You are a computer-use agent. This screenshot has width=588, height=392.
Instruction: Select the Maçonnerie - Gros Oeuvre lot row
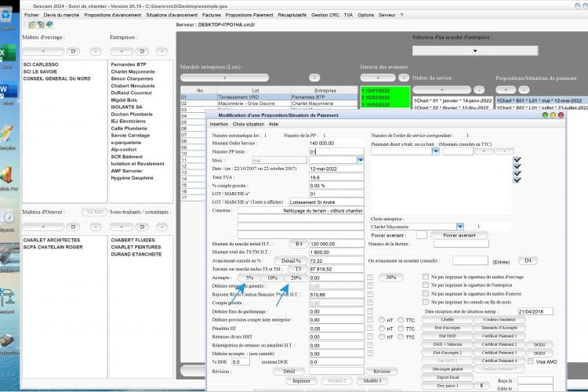[269, 103]
